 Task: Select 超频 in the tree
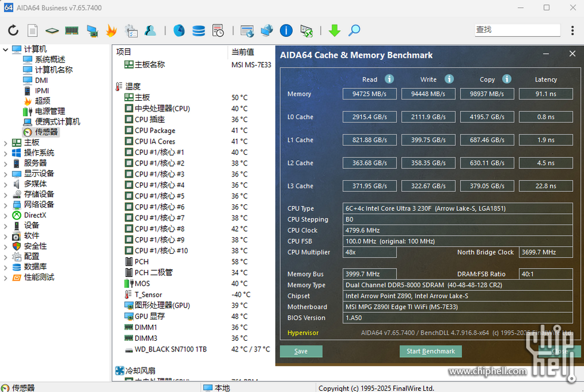[42, 101]
